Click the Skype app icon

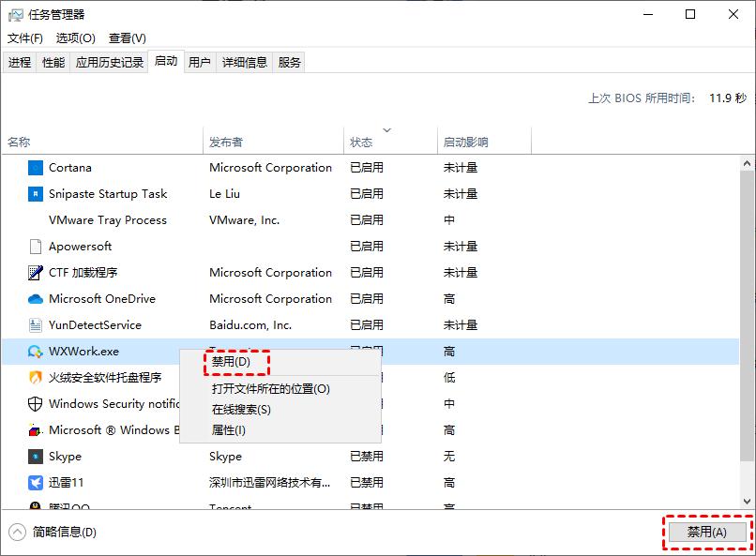pyautogui.click(x=36, y=456)
